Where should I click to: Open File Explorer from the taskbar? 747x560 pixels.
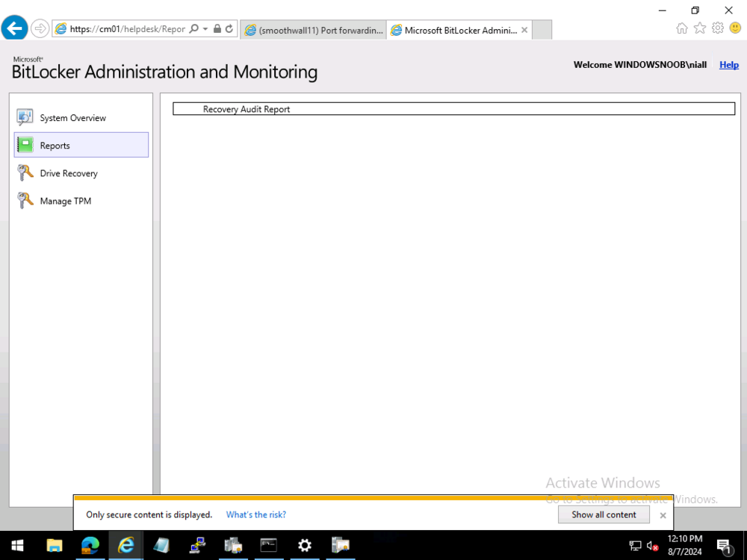coord(55,545)
